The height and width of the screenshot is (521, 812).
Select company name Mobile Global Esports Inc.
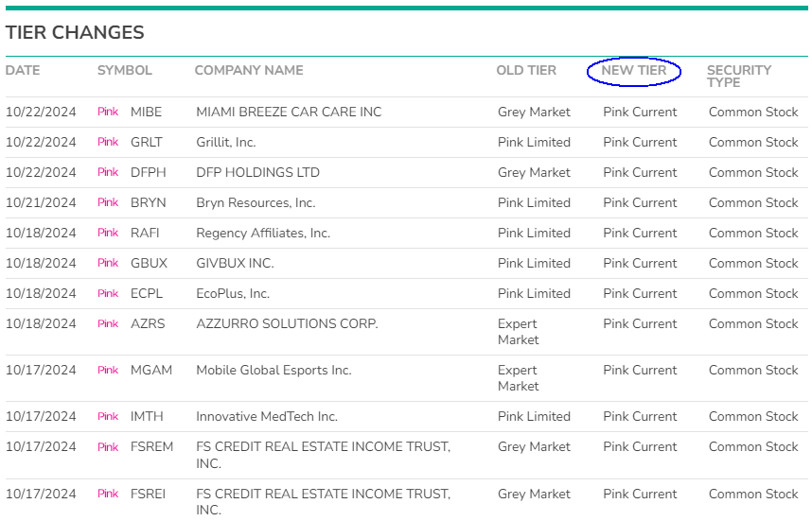tap(274, 371)
